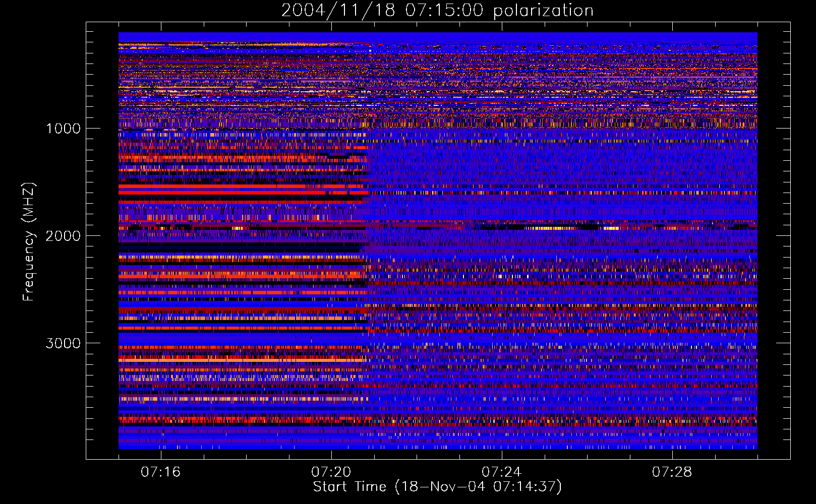Viewport: 816px width, 504px height.
Task: Click the 07:20 time axis label
Action: [x=331, y=472]
